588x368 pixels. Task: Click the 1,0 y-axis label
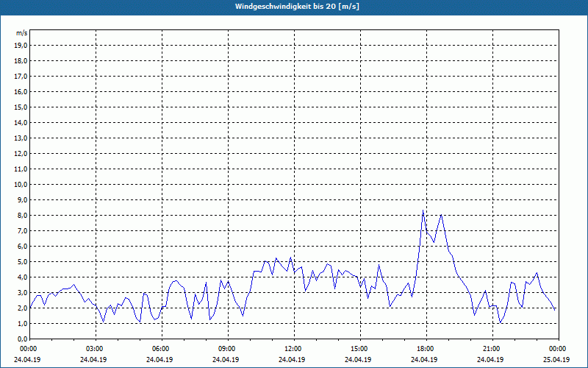pos(23,323)
